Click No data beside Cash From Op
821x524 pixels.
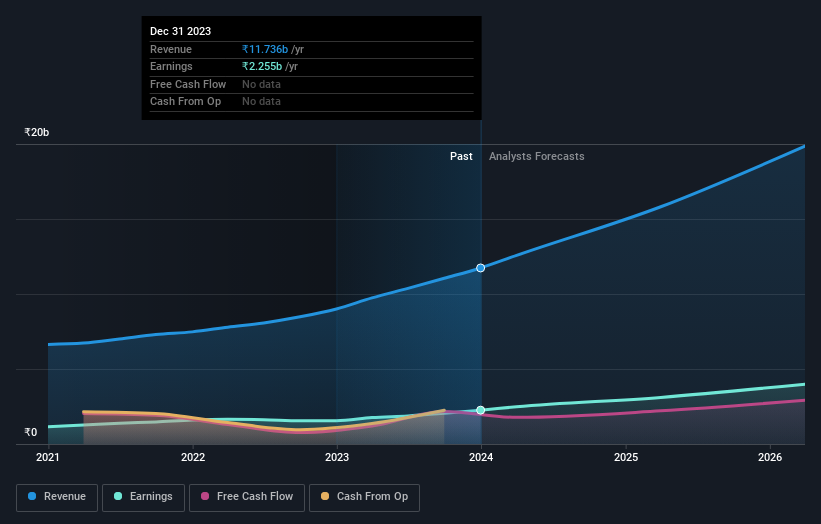(x=261, y=102)
